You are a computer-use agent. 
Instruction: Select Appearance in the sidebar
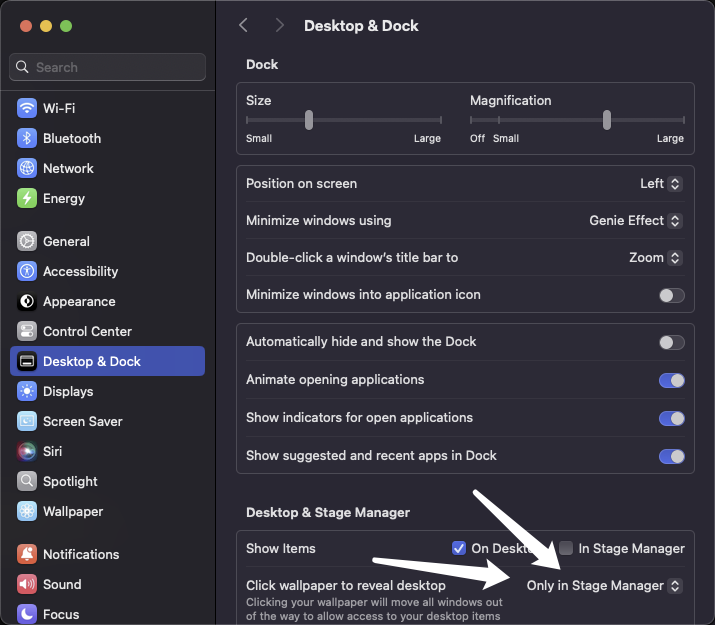(107, 301)
